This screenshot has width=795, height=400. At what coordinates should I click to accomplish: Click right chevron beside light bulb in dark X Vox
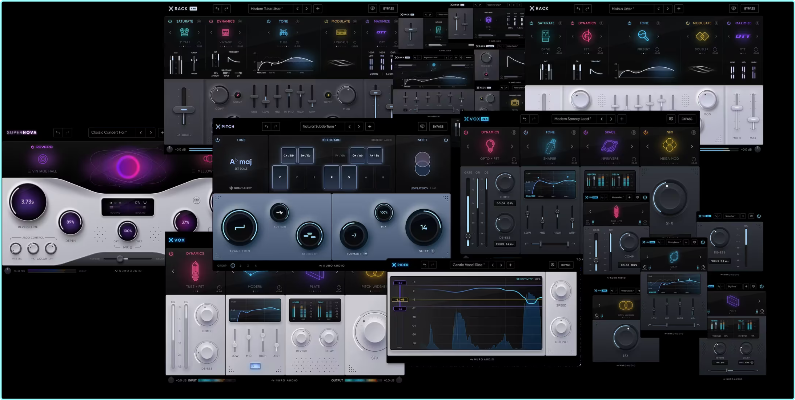pos(512,147)
